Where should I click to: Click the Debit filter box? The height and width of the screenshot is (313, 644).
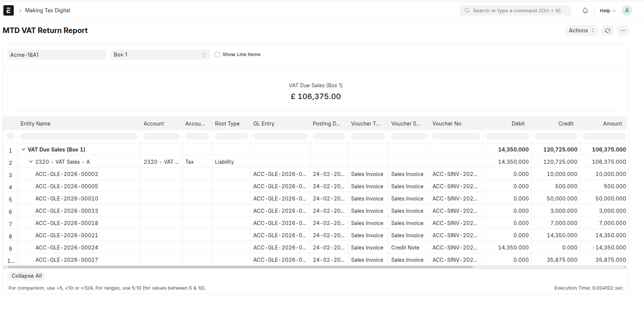(x=507, y=136)
